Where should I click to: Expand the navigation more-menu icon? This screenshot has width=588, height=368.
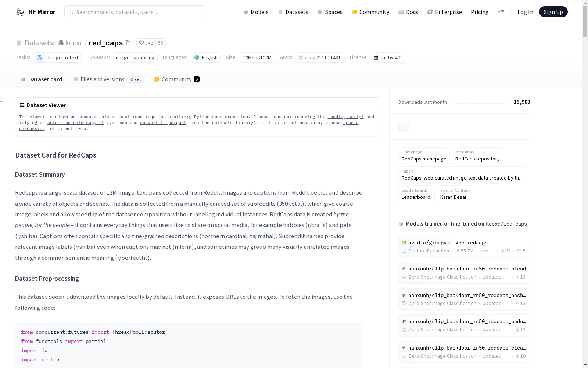click(x=501, y=12)
